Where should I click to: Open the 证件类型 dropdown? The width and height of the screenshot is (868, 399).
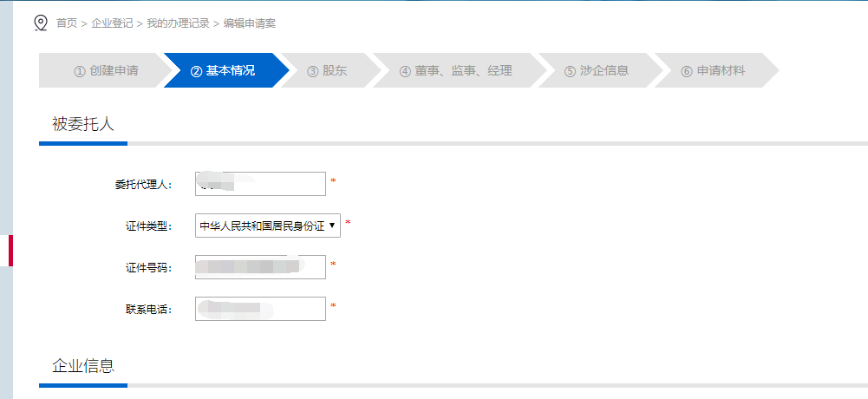268,226
